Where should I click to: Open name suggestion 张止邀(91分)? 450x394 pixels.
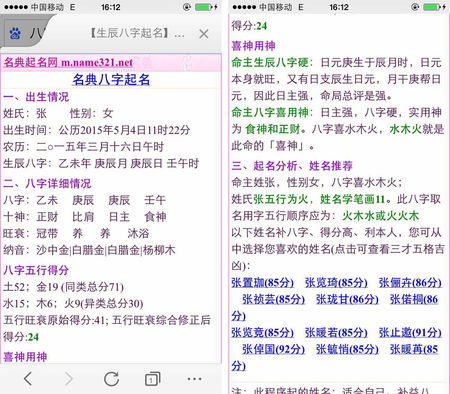point(410,333)
